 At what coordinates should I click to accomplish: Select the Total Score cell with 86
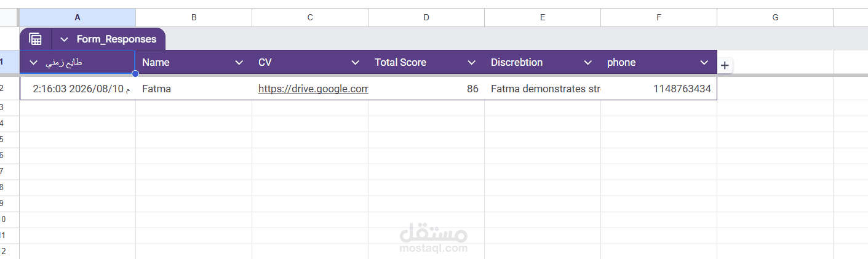pos(426,89)
